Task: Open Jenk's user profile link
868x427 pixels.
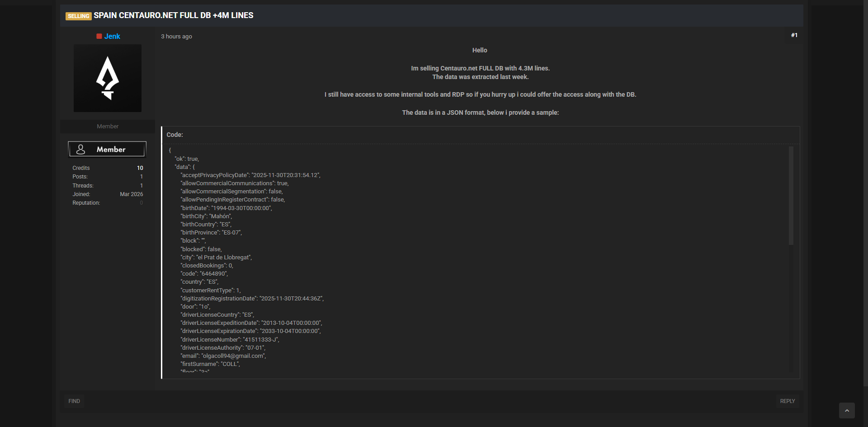Action: (112, 36)
